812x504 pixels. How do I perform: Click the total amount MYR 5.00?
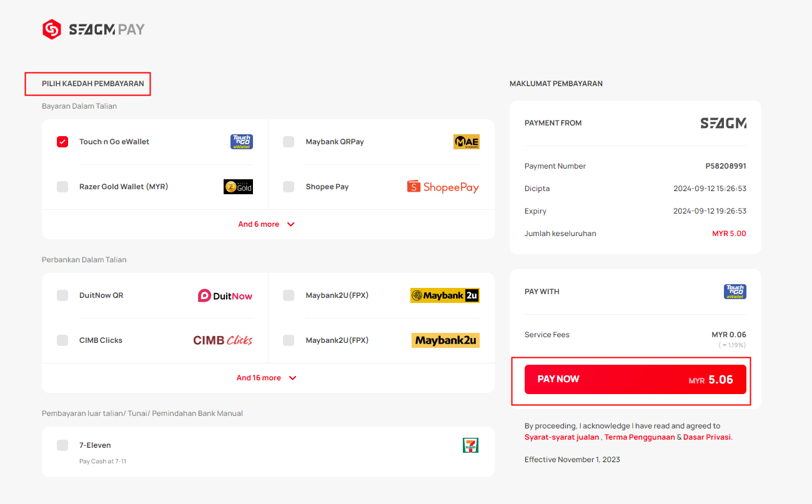point(729,234)
